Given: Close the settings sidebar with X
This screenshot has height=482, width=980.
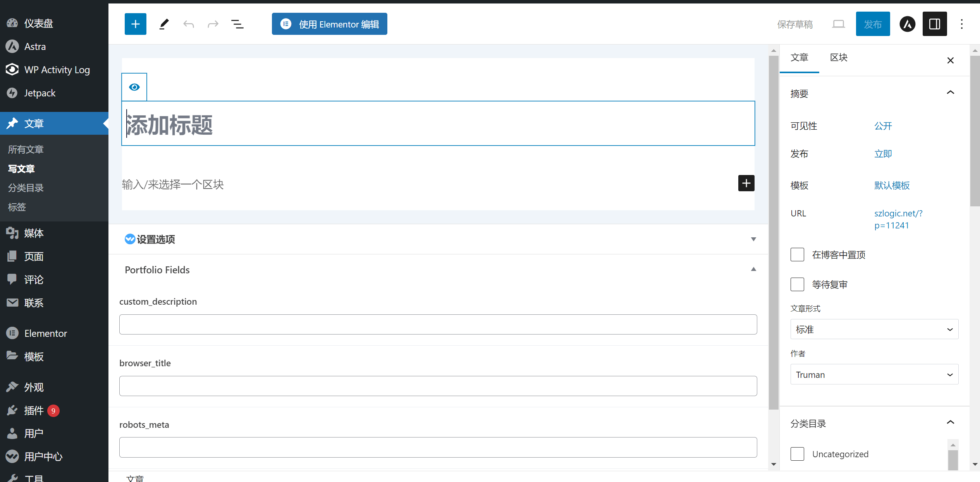Looking at the screenshot, I should click(x=951, y=60).
